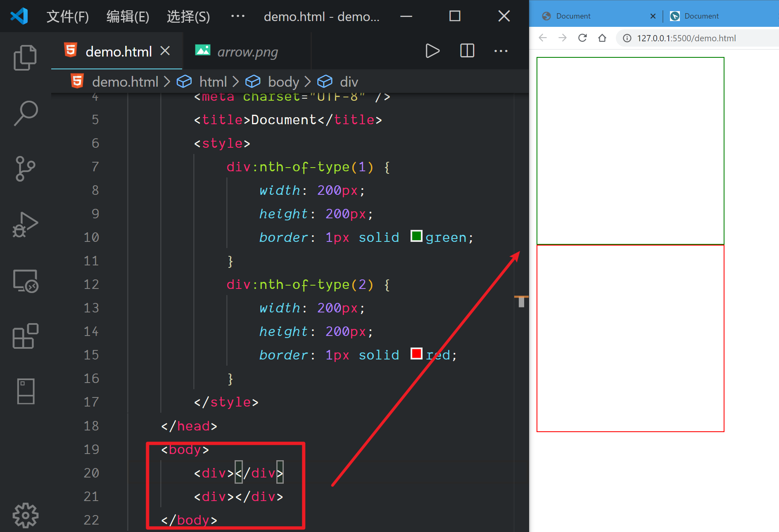Place cursor on div:nth-of-type(1) selector
This screenshot has width=779, height=532.
(x=300, y=167)
